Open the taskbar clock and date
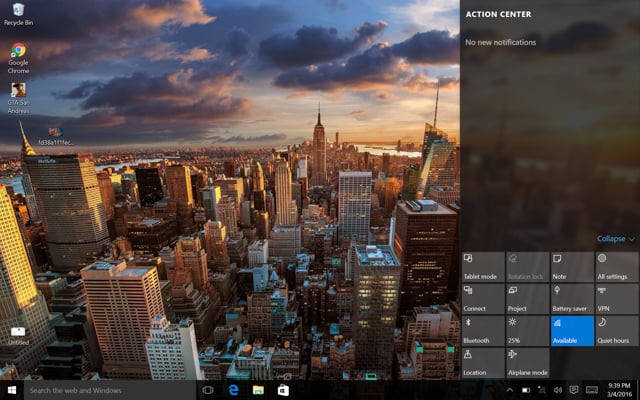 619,390
